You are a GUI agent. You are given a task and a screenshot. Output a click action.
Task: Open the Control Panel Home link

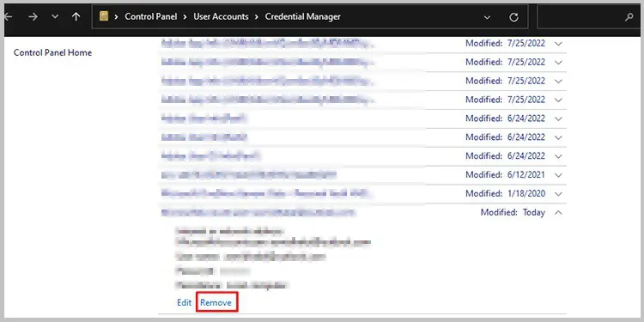point(52,52)
